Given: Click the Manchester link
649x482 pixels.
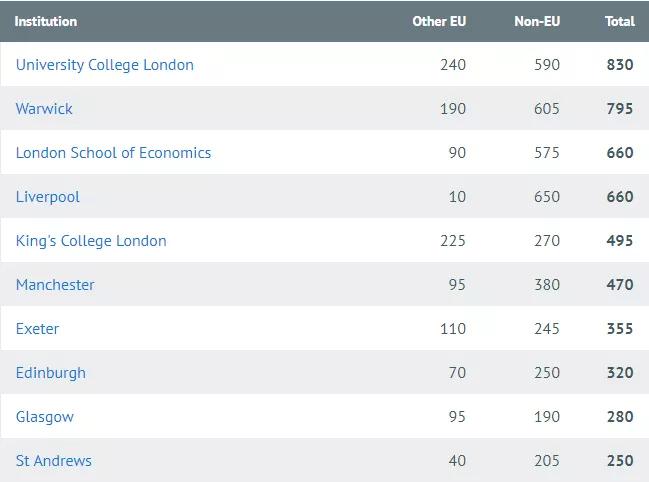Looking at the screenshot, I should [x=55, y=285].
